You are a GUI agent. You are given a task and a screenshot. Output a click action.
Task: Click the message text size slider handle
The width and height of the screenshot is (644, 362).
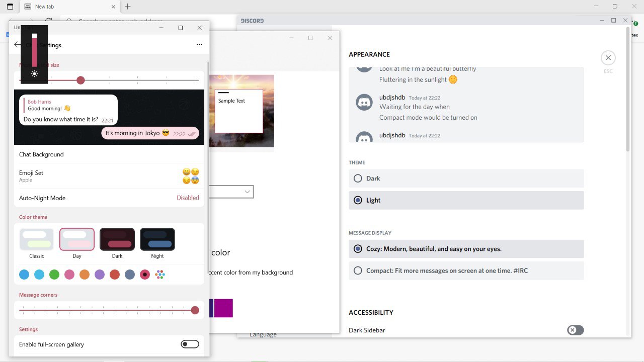[x=80, y=80]
